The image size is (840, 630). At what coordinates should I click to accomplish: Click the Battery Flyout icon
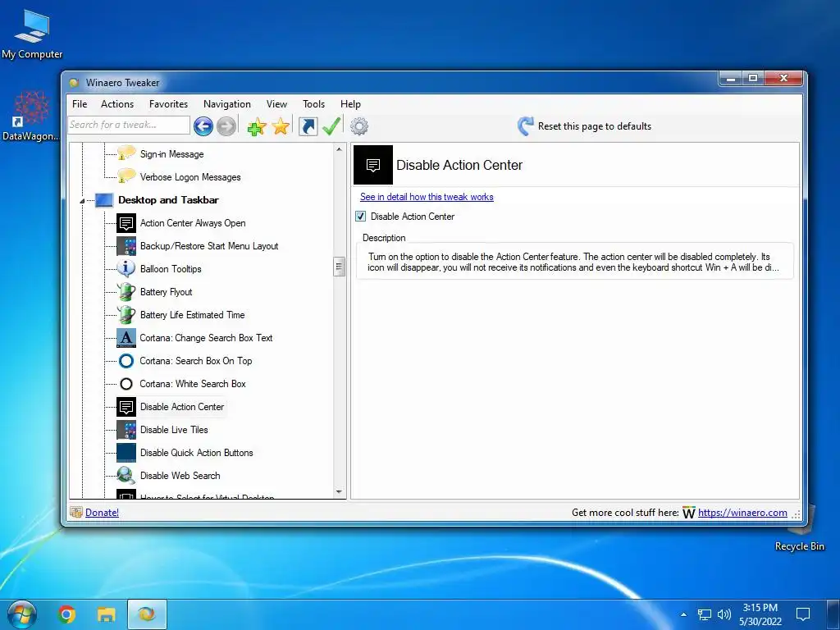pos(126,291)
